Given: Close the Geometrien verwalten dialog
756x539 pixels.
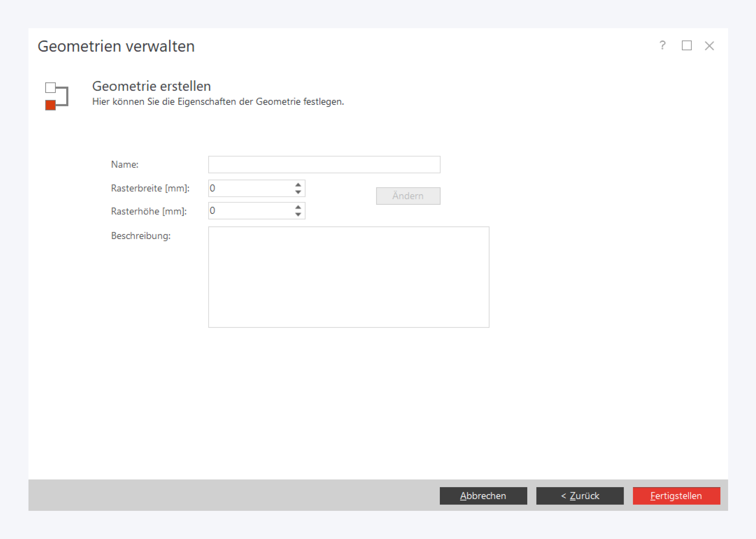Looking at the screenshot, I should (x=709, y=46).
